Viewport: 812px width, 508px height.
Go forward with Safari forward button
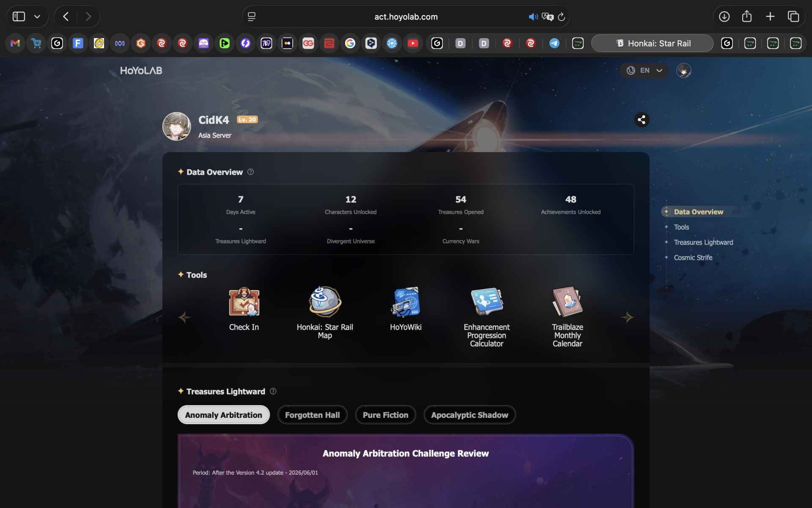click(x=88, y=17)
